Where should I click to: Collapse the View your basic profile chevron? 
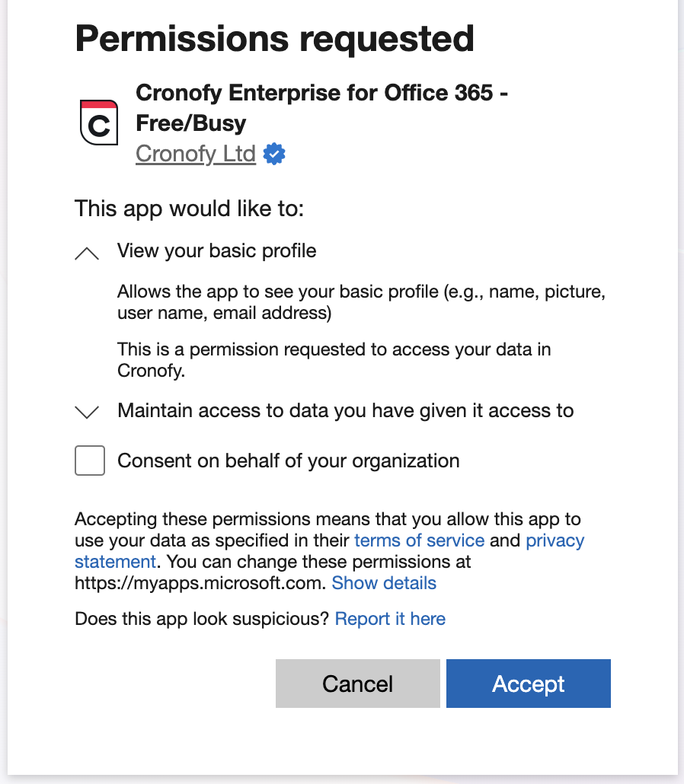tap(88, 253)
